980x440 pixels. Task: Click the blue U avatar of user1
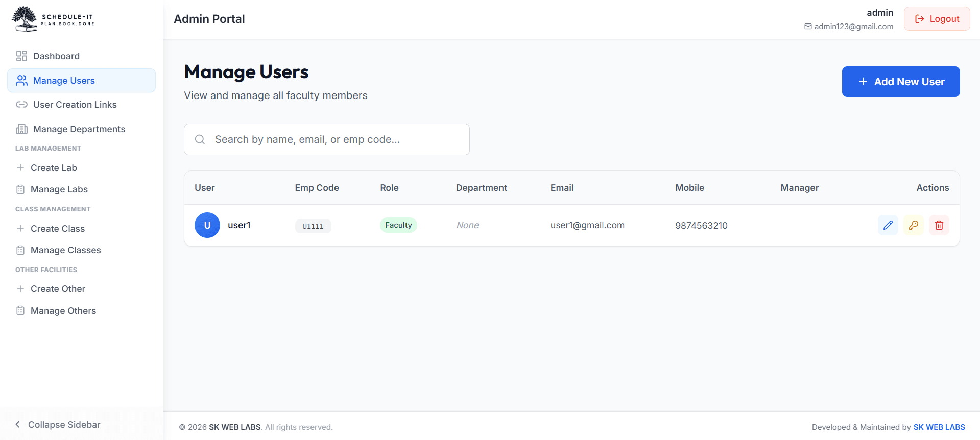coord(207,225)
